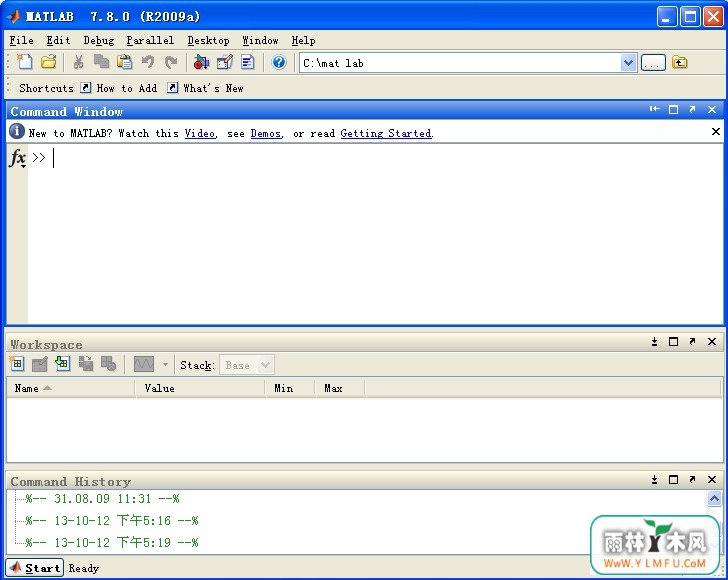The width and height of the screenshot is (728, 580).
Task: Go up one directory level
Action: [679, 62]
